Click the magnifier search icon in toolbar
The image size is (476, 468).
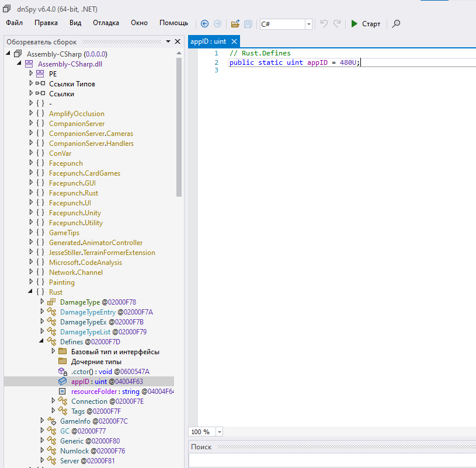[396, 24]
